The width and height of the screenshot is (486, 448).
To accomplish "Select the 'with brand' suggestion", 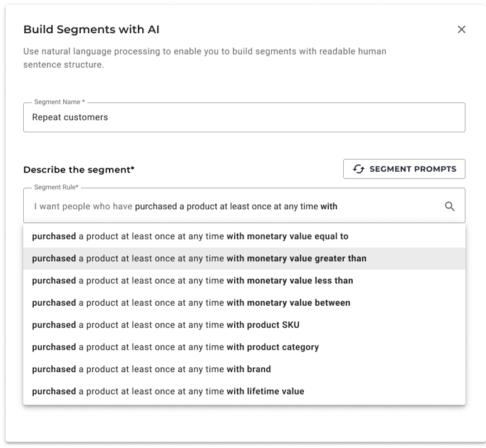I will click(x=152, y=369).
